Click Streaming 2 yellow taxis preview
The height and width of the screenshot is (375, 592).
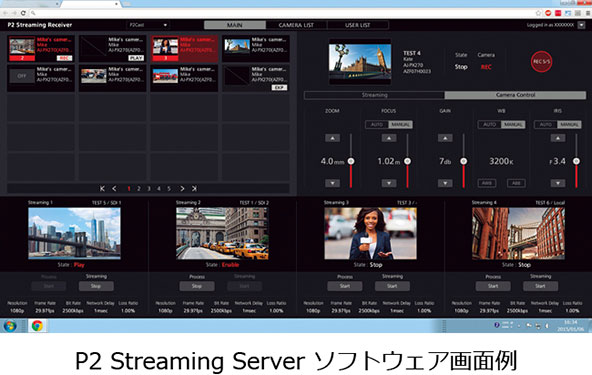click(222, 233)
